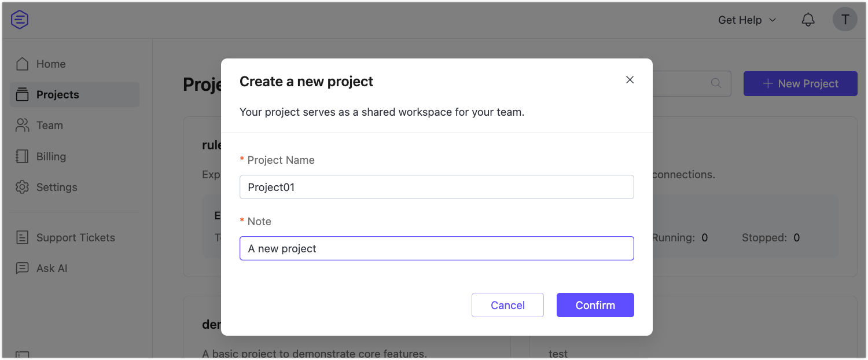The width and height of the screenshot is (868, 360).
Task: Click the Projects box icon
Action: 23,94
